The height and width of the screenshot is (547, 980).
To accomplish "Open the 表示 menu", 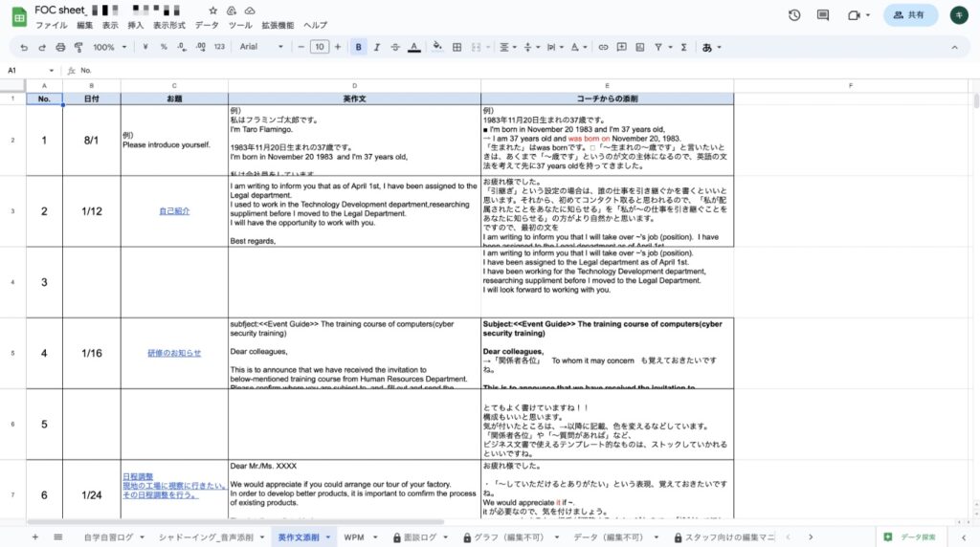I will click(x=110, y=26).
